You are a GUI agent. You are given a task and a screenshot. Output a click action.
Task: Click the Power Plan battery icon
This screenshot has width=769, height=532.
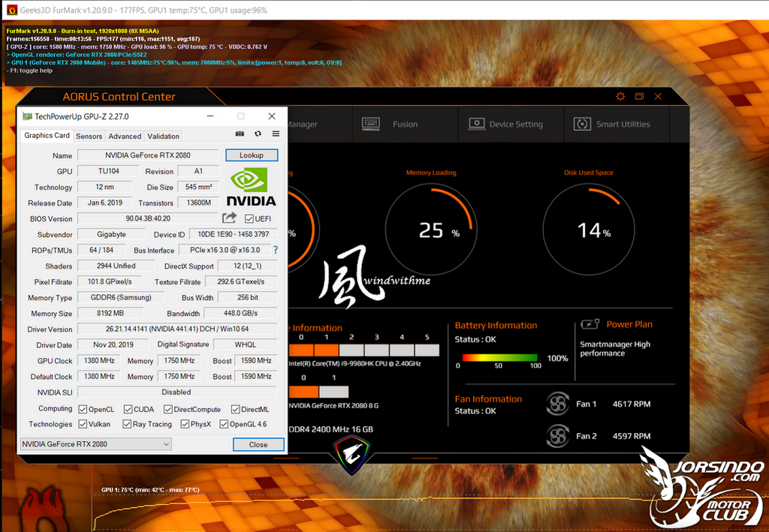pos(590,324)
